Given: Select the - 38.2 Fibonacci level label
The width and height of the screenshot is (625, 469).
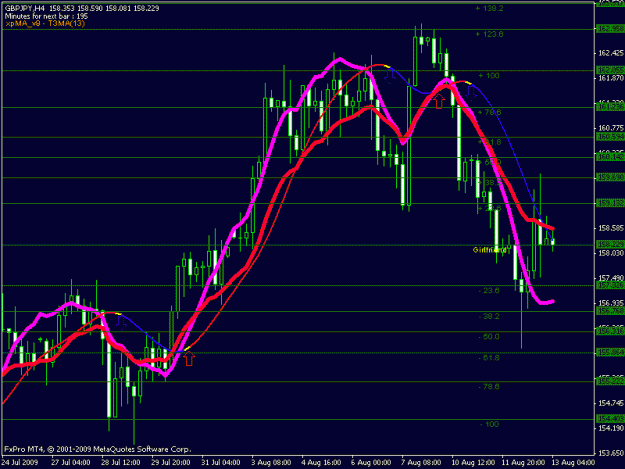Looking at the screenshot, I should point(489,316).
